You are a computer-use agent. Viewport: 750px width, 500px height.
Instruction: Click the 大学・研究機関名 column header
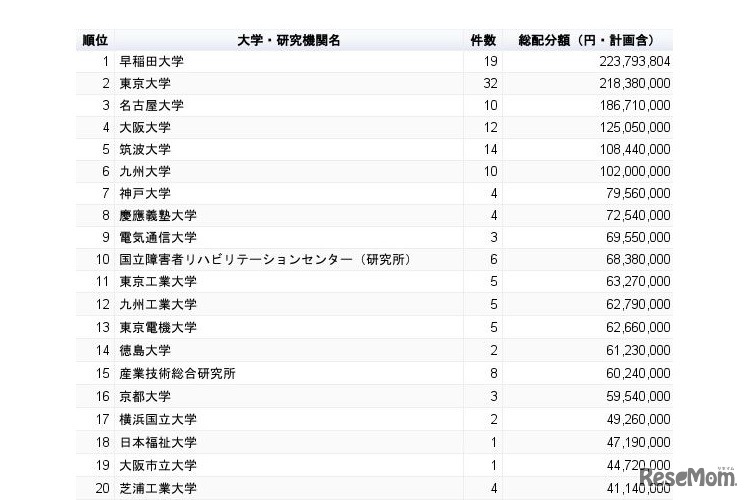click(289, 40)
